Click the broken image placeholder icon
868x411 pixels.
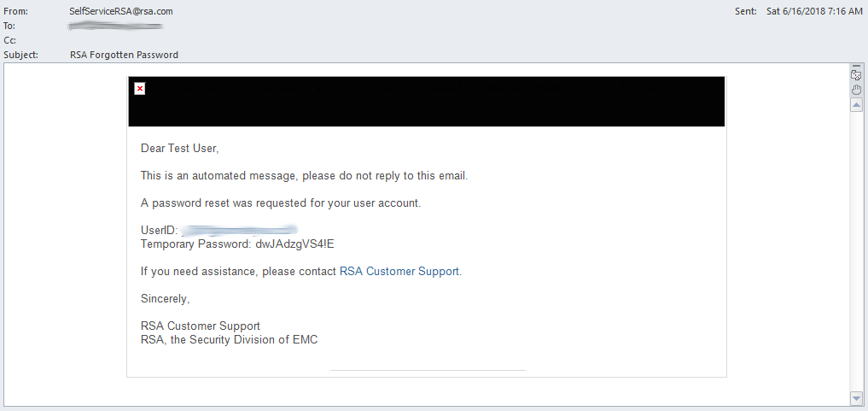140,88
